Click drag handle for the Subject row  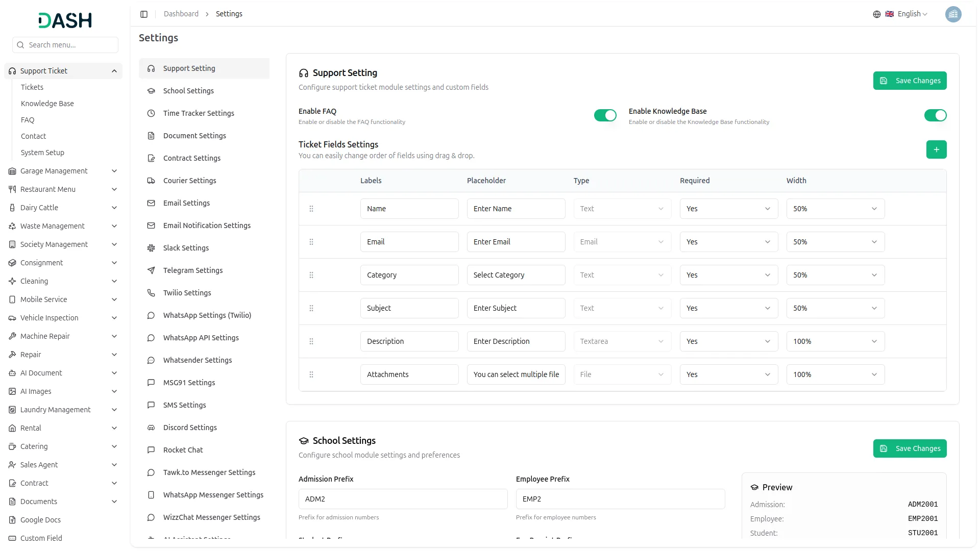(x=311, y=308)
